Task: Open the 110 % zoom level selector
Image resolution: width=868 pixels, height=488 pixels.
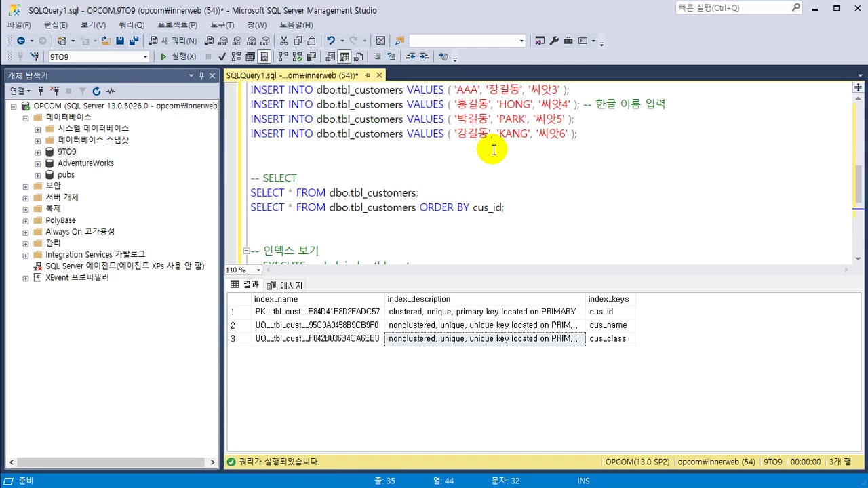Action: pos(258,270)
